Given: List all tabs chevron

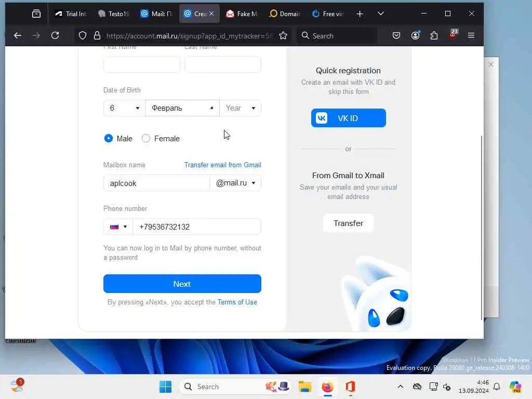Looking at the screenshot, I should 381,14.
